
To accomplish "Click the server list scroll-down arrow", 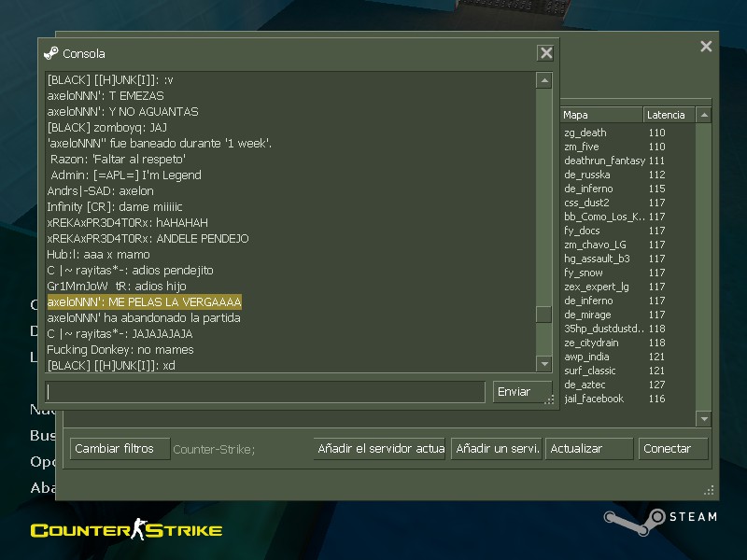I will 704,419.
